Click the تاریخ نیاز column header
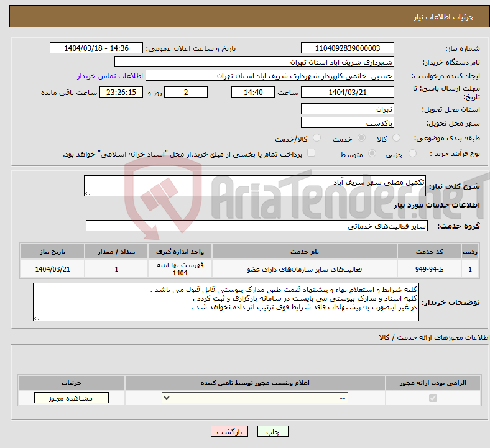 52,252
